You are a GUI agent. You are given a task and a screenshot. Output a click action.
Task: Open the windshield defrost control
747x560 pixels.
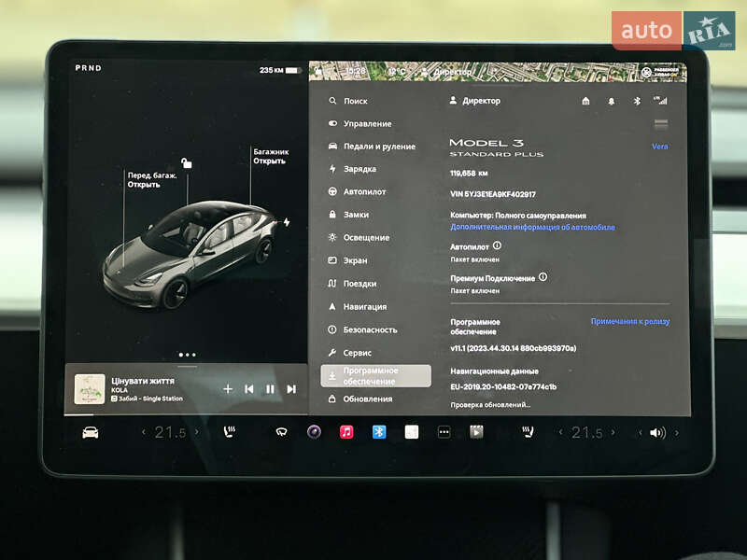pos(281,431)
